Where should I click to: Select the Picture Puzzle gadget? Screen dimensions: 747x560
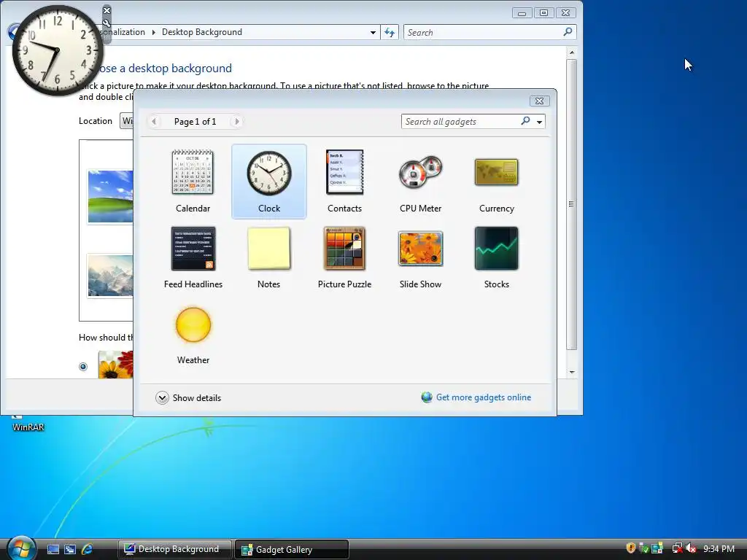point(344,257)
